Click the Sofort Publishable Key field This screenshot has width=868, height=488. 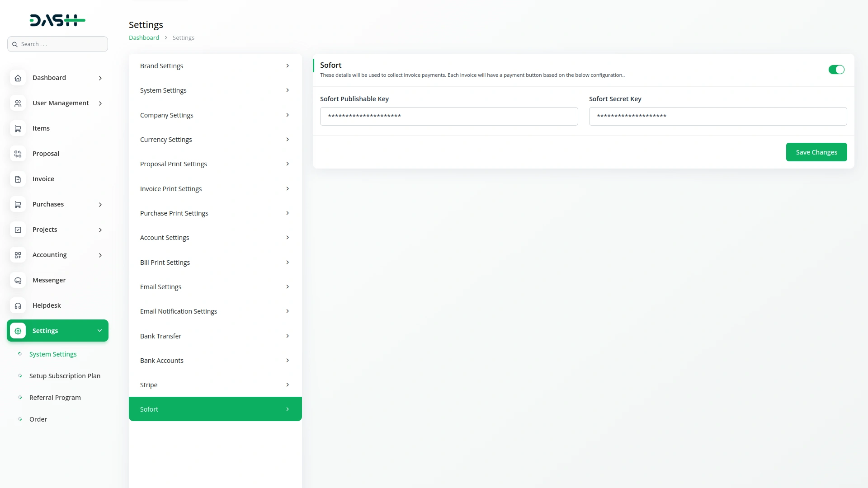click(448, 116)
